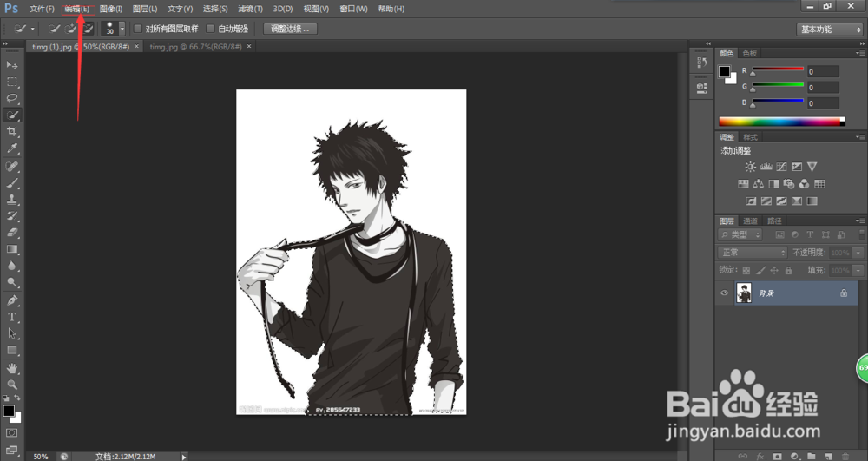Toggle lock position icon
The height and width of the screenshot is (461, 868).
pyautogui.click(x=774, y=271)
